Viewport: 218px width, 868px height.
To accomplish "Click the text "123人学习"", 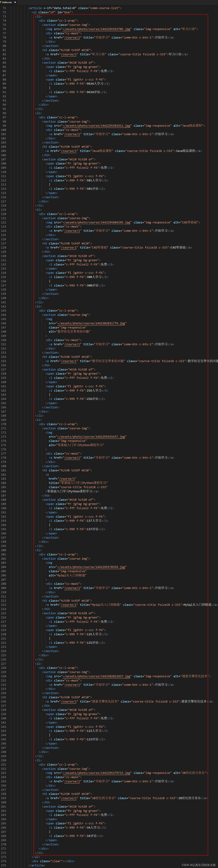I will [94, 731].
